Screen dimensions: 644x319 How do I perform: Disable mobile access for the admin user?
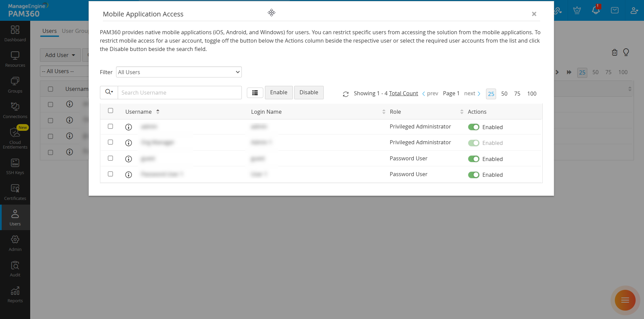click(474, 127)
